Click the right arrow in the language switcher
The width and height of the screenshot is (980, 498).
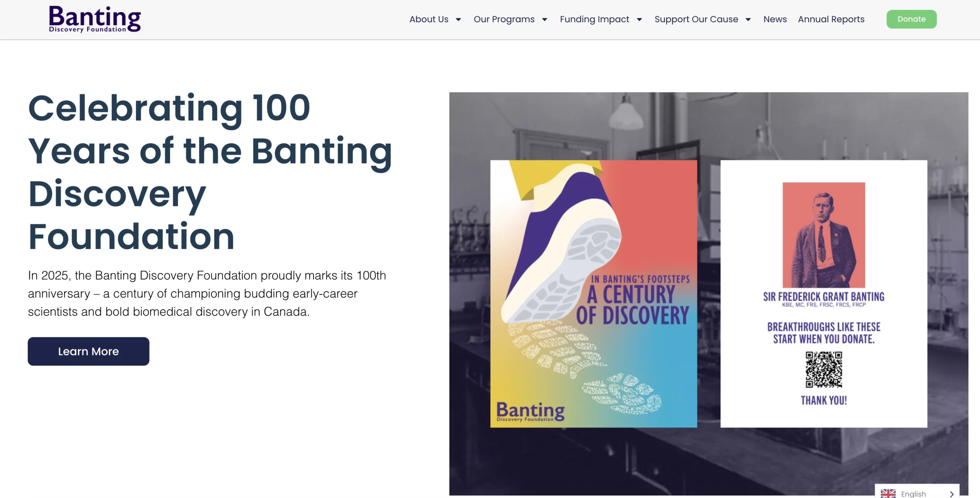point(953,493)
